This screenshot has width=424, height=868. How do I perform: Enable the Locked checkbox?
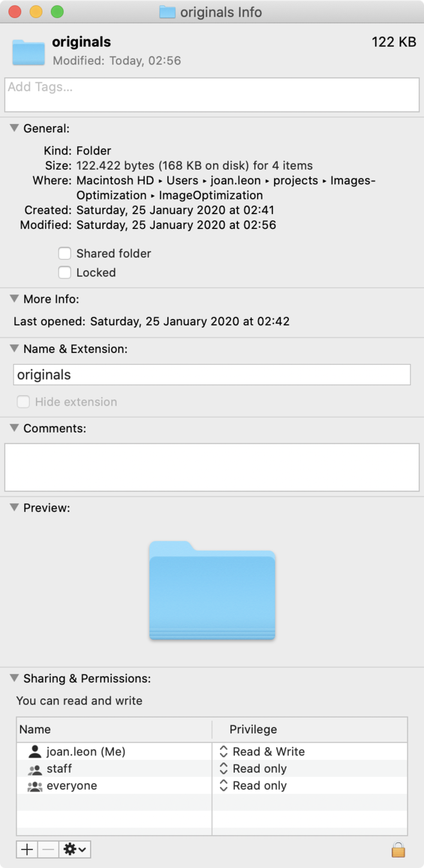click(64, 273)
